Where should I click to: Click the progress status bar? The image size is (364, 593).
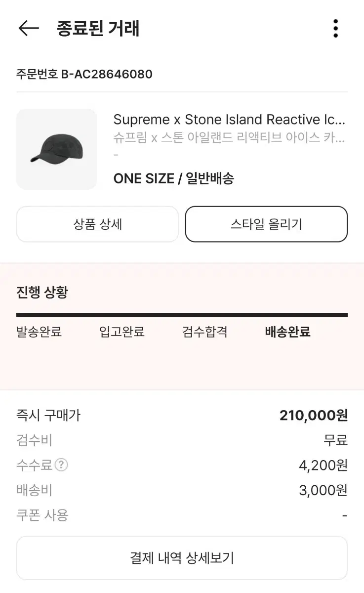pyautogui.click(x=182, y=315)
